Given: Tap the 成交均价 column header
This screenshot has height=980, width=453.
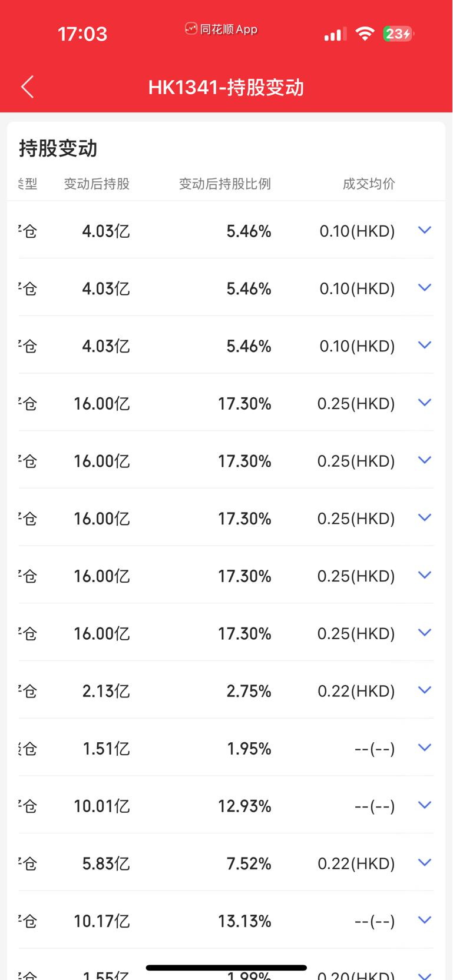Looking at the screenshot, I should [x=369, y=184].
